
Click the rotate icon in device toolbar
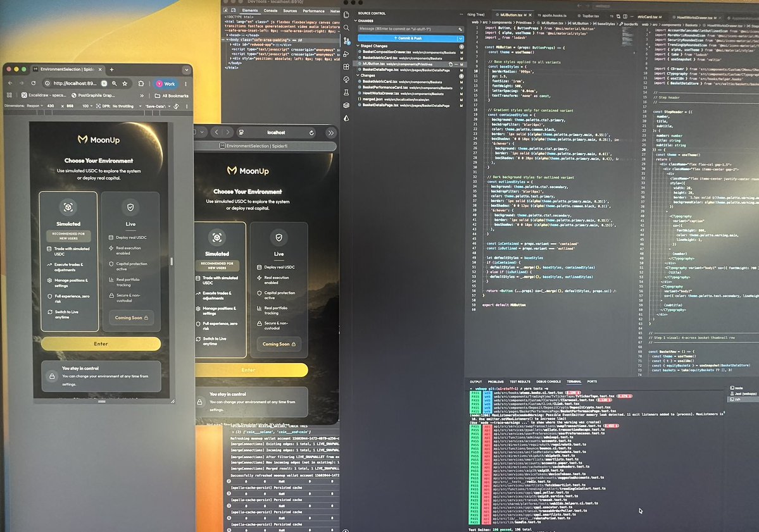point(177,106)
